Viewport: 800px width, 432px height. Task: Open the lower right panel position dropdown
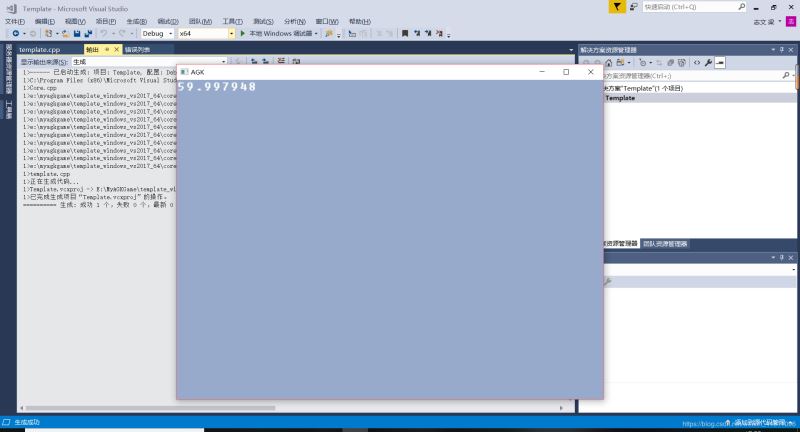point(773,258)
